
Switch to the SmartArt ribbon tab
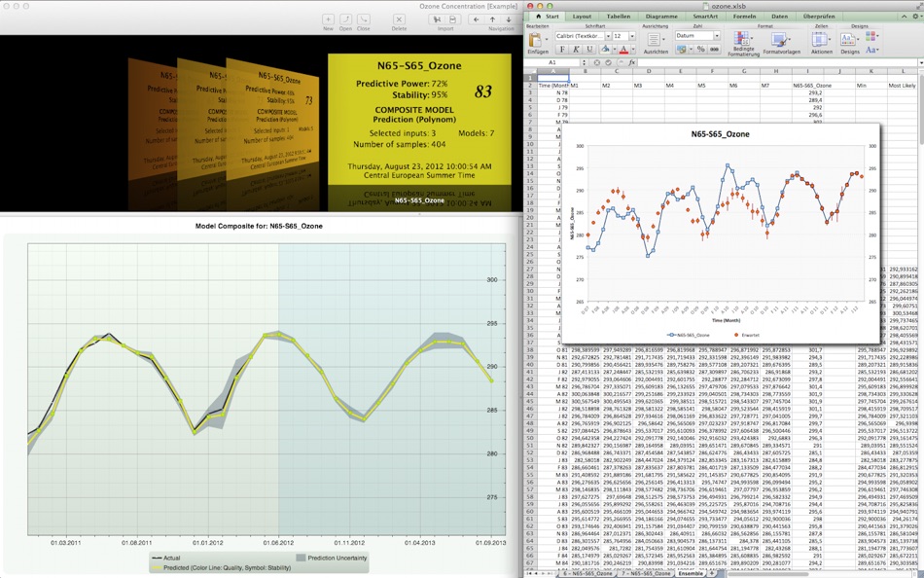coord(705,17)
